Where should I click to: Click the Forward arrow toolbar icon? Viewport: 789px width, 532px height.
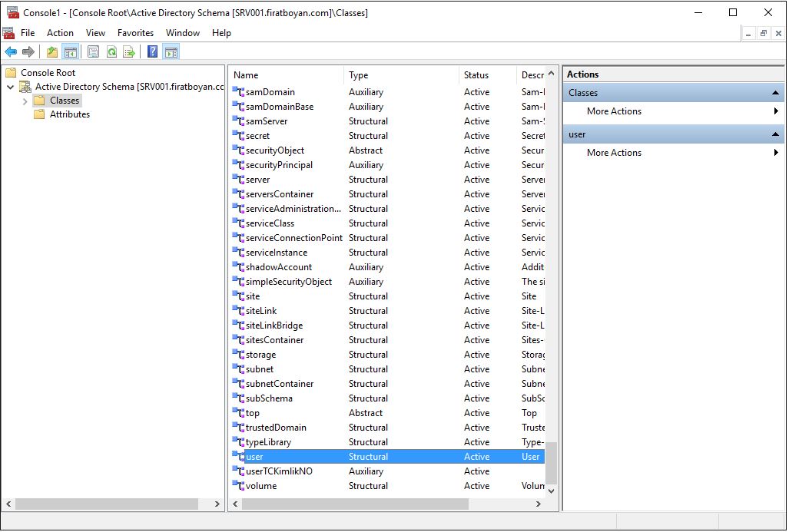pyautogui.click(x=28, y=51)
